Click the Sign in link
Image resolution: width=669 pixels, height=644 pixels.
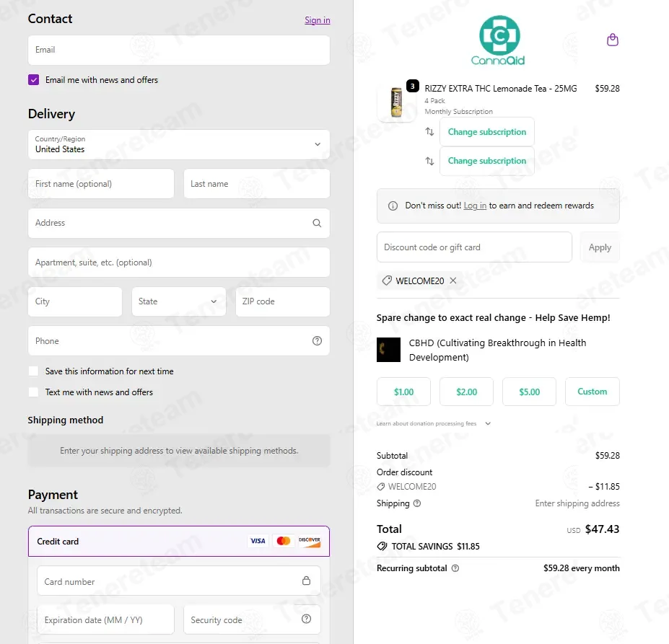(x=317, y=20)
